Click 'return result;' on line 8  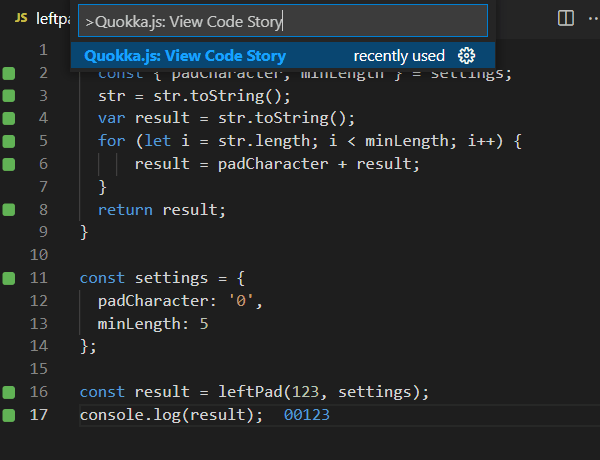click(162, 210)
